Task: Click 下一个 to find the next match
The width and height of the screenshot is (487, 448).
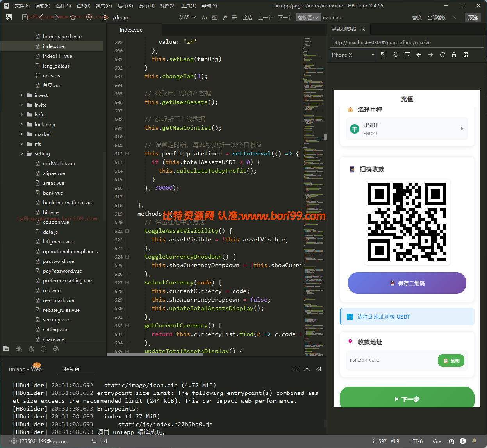Action: coord(285,17)
